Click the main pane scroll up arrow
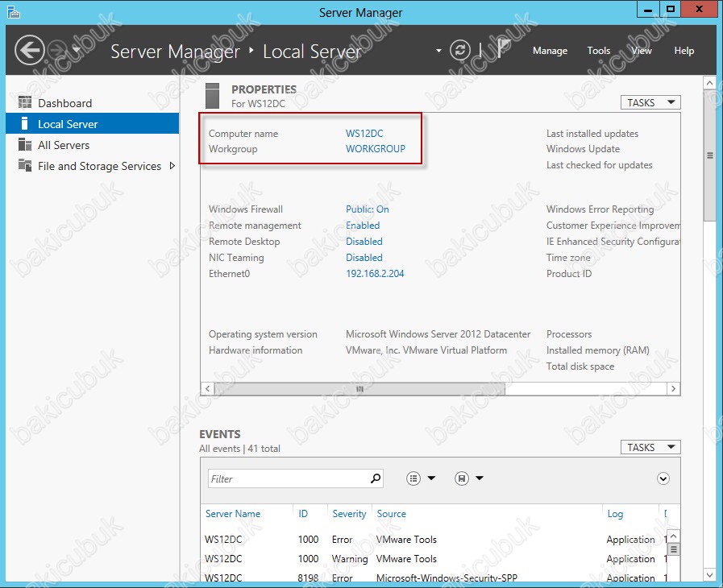 tap(709, 83)
